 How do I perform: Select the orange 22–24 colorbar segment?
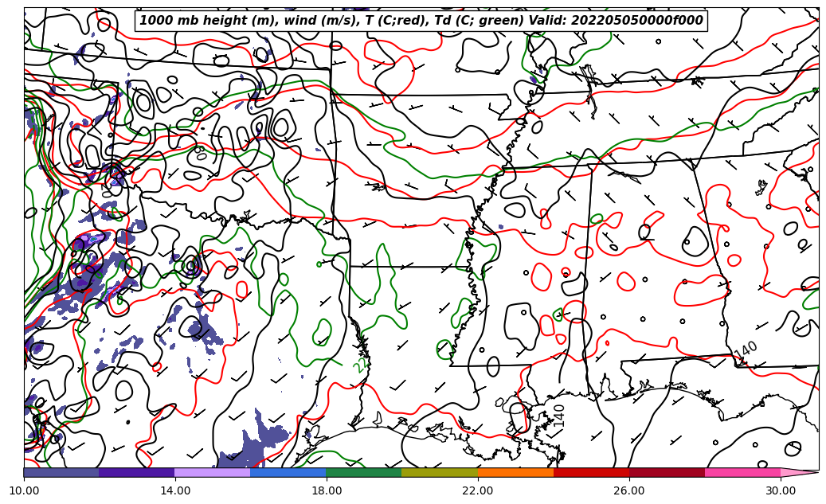click(x=515, y=472)
